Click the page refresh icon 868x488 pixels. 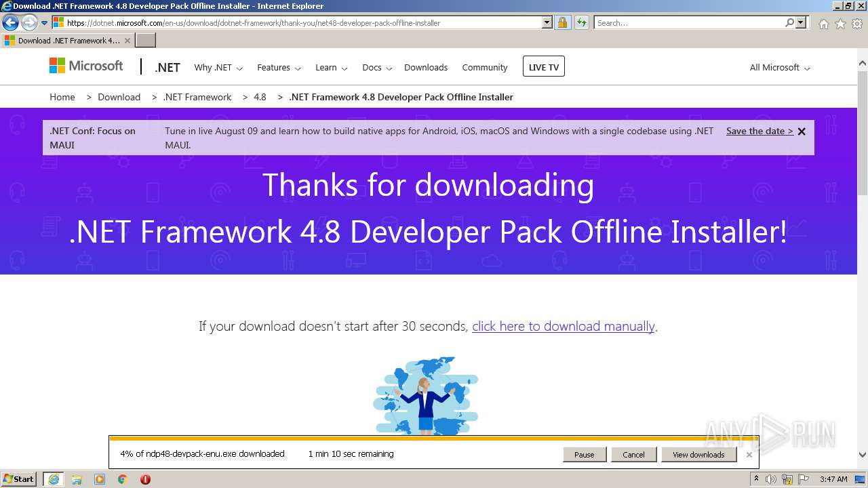[581, 22]
